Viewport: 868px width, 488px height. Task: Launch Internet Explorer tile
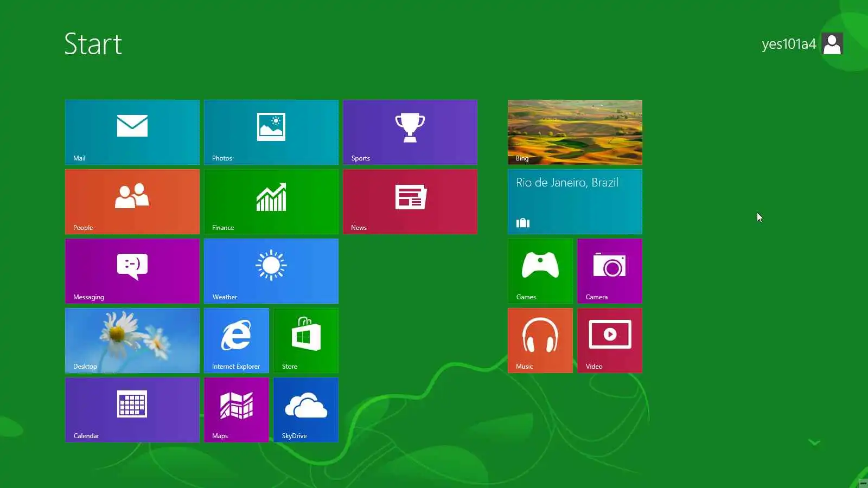(237, 341)
